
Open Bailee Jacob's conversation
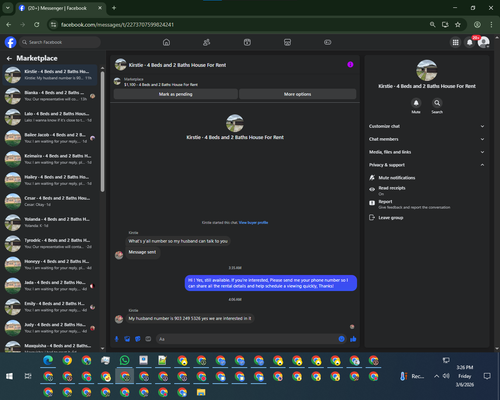click(x=50, y=138)
